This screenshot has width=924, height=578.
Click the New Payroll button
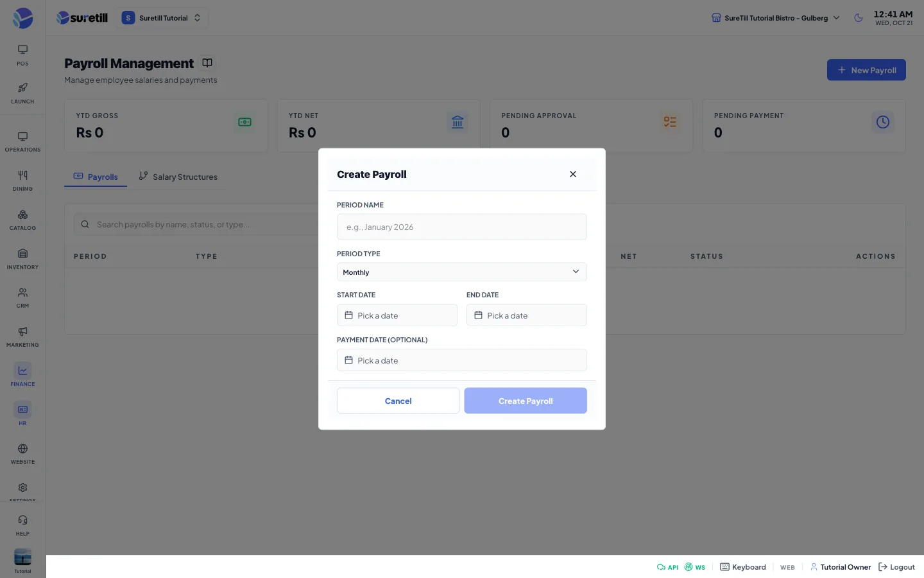[866, 70]
